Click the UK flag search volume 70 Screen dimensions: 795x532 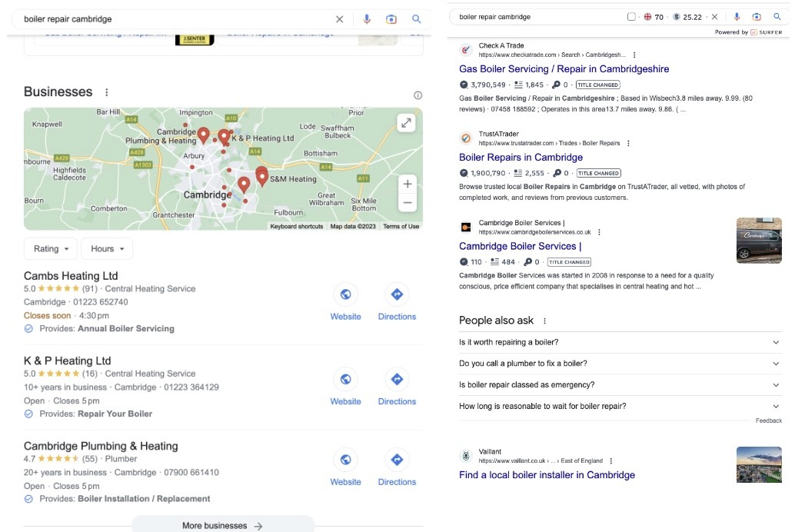pos(654,17)
